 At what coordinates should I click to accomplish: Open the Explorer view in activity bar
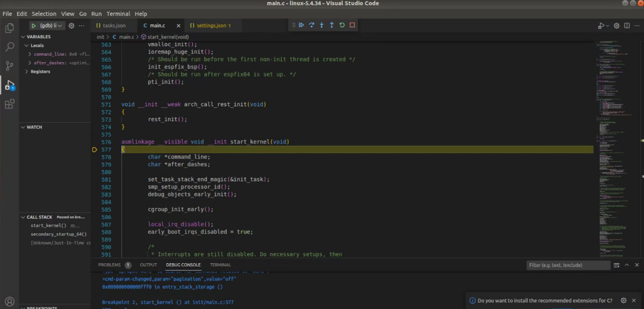9,28
